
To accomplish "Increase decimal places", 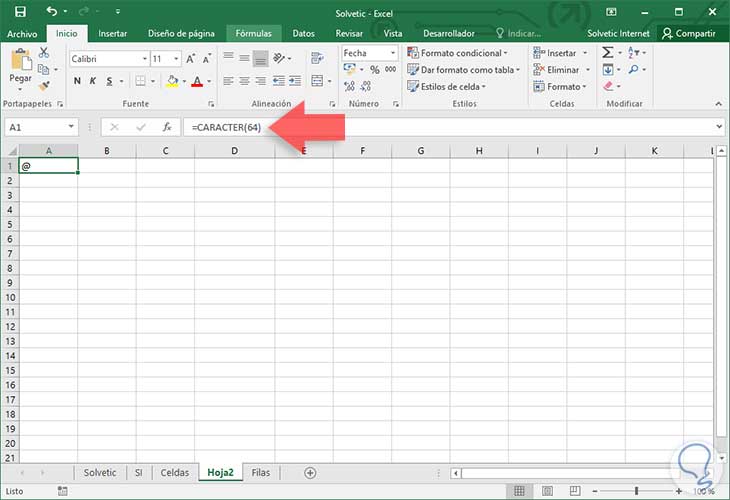I will click(x=350, y=86).
